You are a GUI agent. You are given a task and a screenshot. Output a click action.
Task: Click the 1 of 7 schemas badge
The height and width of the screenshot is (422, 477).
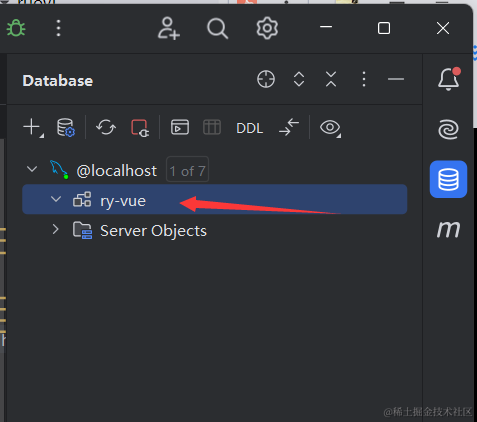187,169
